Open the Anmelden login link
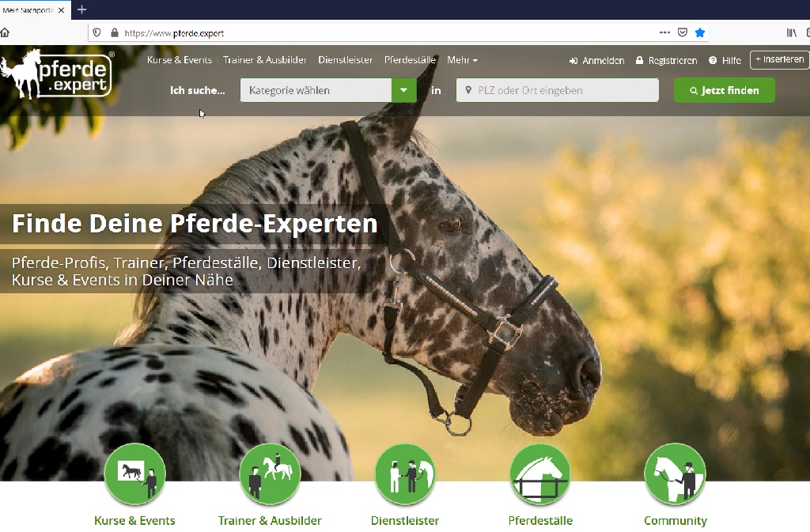This screenshot has width=810, height=532. click(x=596, y=61)
